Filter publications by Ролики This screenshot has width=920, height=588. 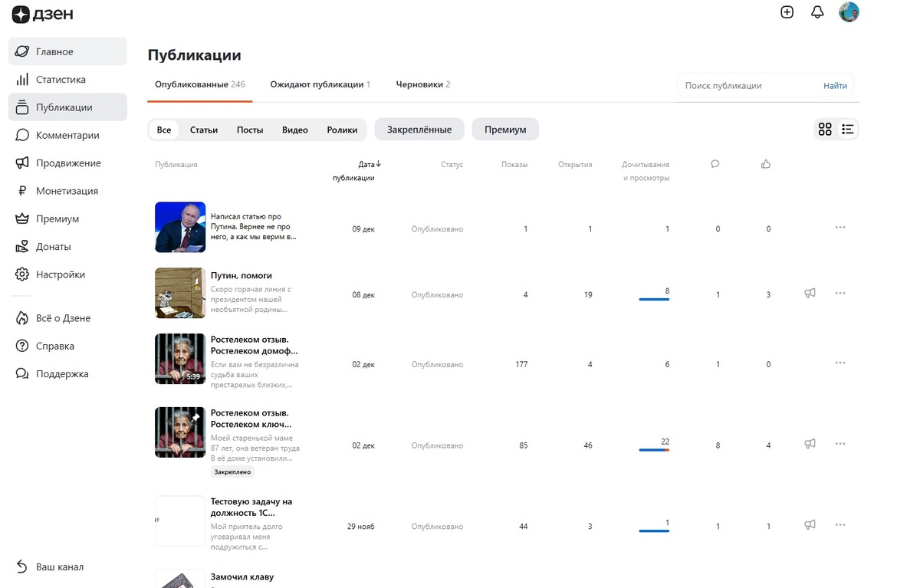tap(342, 130)
